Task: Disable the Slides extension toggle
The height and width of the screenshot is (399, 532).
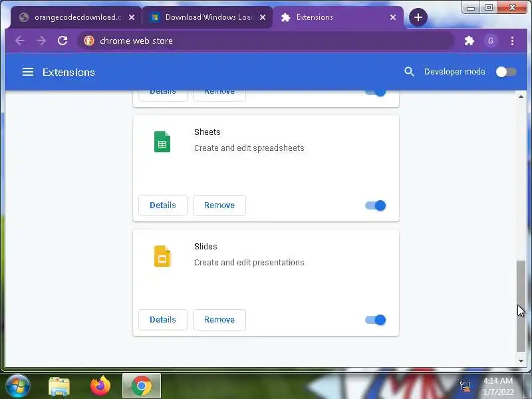Action: 376,320
